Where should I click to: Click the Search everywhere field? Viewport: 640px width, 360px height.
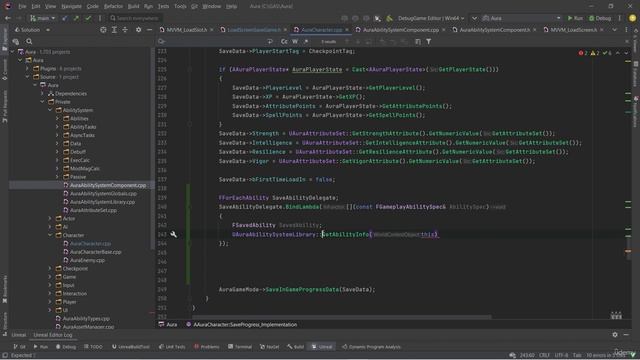pos(135,18)
